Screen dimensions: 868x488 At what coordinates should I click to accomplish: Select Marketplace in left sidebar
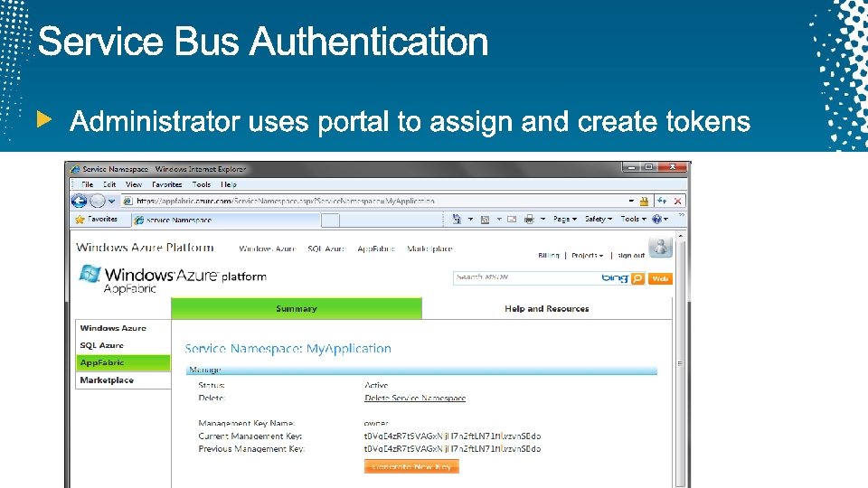tap(123, 380)
